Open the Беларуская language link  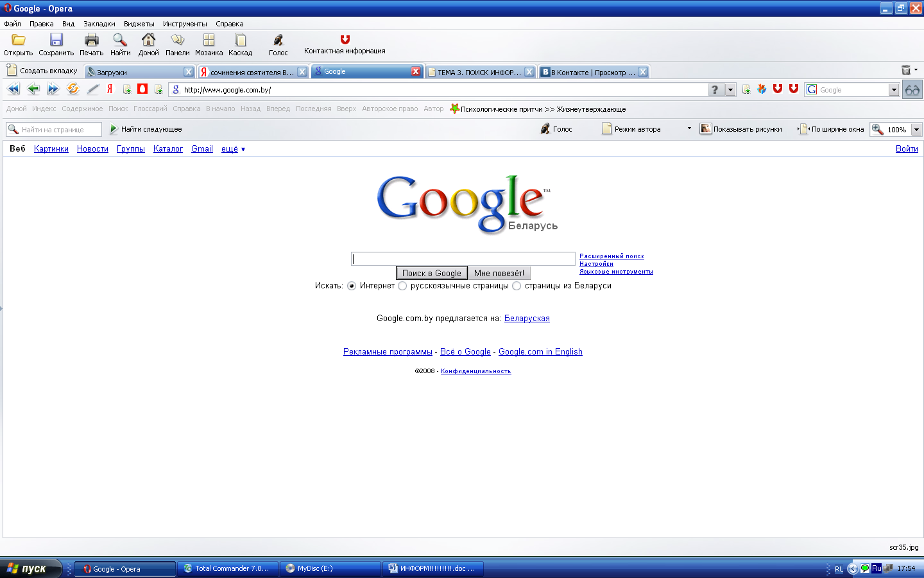coord(527,319)
